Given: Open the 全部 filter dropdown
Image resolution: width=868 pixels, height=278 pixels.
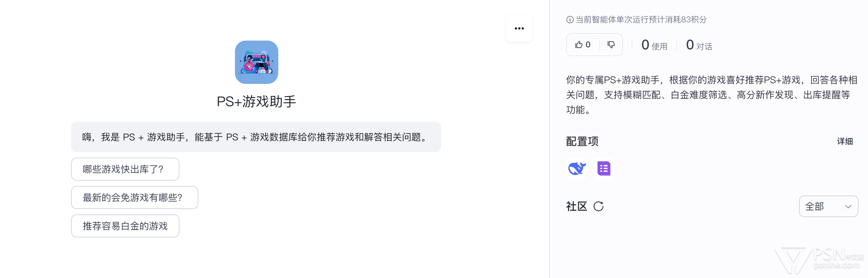Looking at the screenshot, I should 828,206.
